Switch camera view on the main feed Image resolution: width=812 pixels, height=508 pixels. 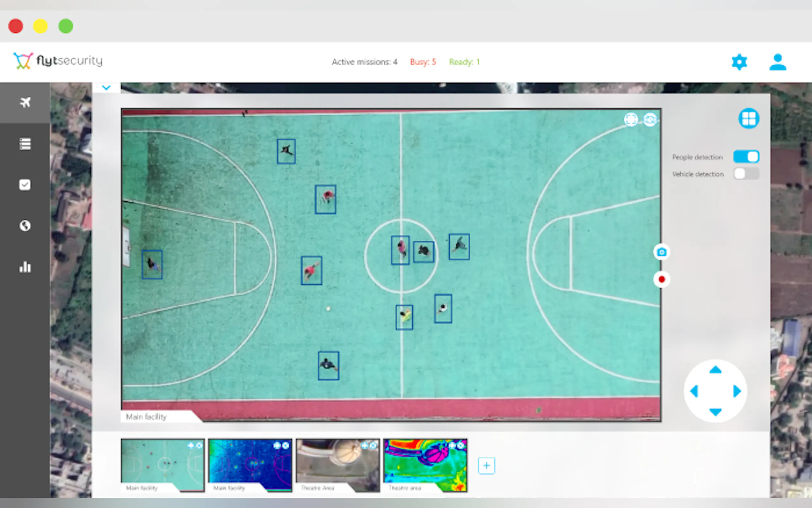click(x=650, y=120)
